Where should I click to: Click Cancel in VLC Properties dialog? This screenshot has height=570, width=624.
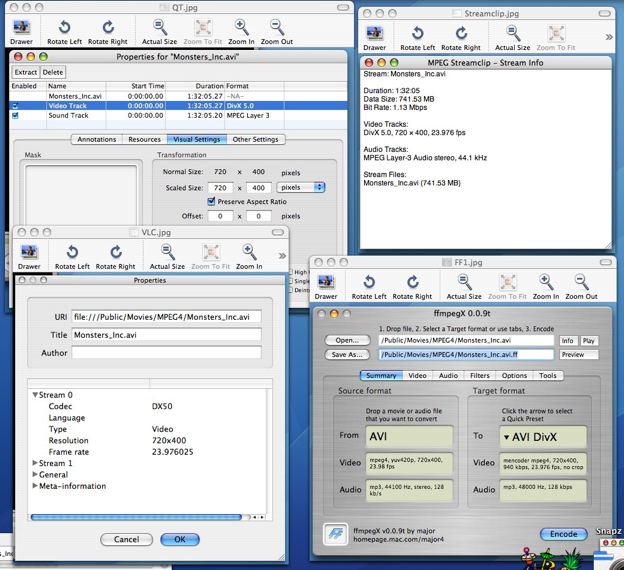(126, 539)
